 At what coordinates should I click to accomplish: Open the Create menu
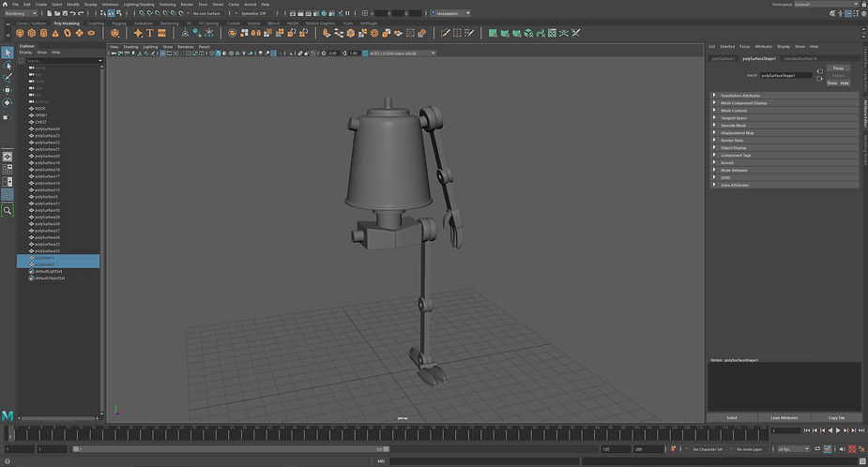click(x=41, y=4)
